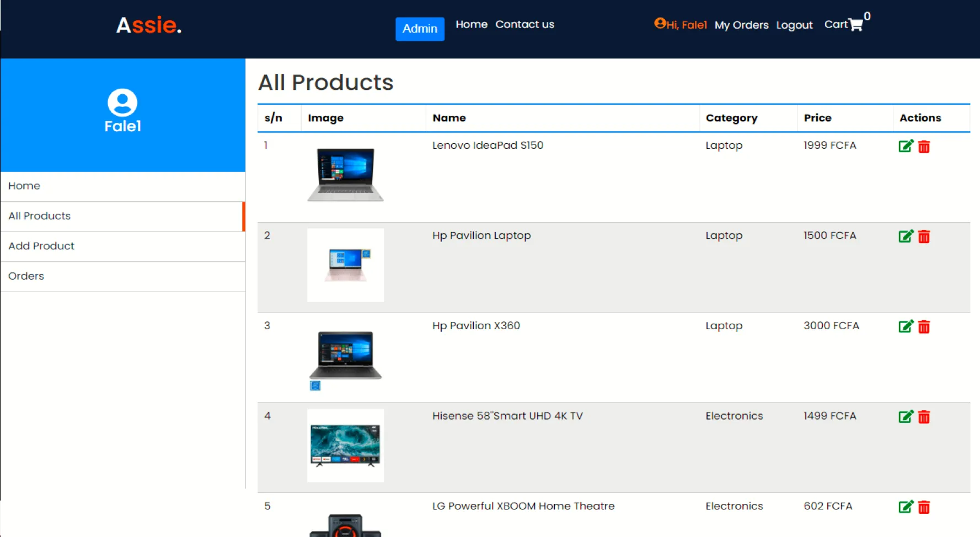Click the 602 FCFA price
Viewport: 980px width, 537px height.
pos(828,506)
